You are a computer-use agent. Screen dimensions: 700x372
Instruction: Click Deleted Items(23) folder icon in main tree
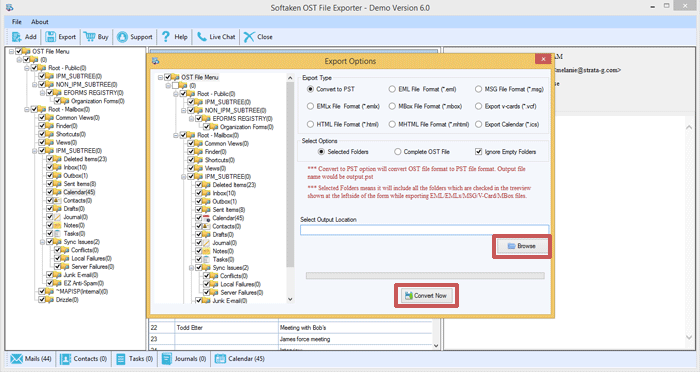[x=57, y=159]
